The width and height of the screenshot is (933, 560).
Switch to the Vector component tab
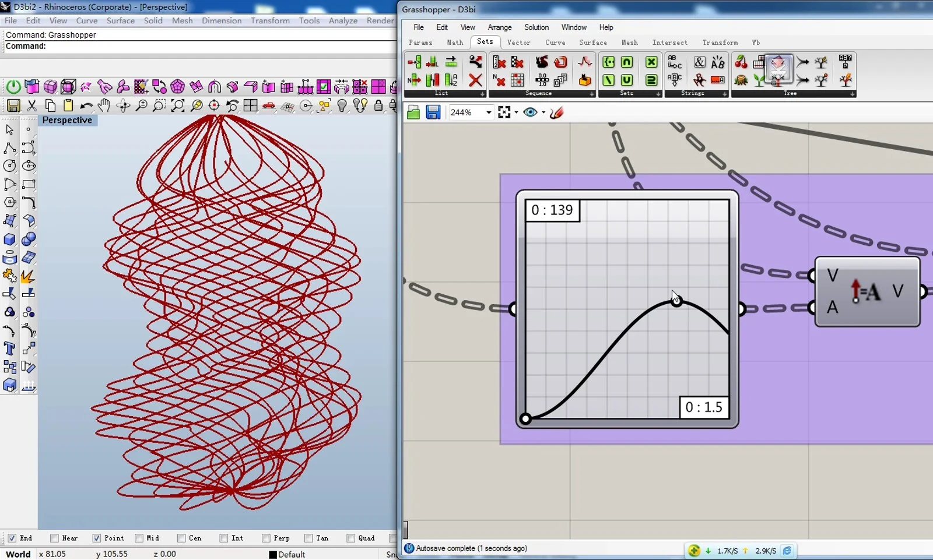518,43
